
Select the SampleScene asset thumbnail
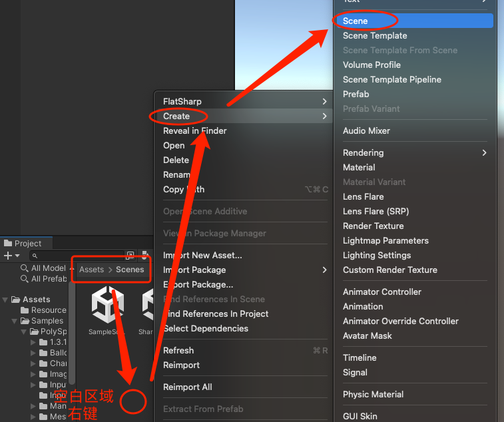(107, 305)
